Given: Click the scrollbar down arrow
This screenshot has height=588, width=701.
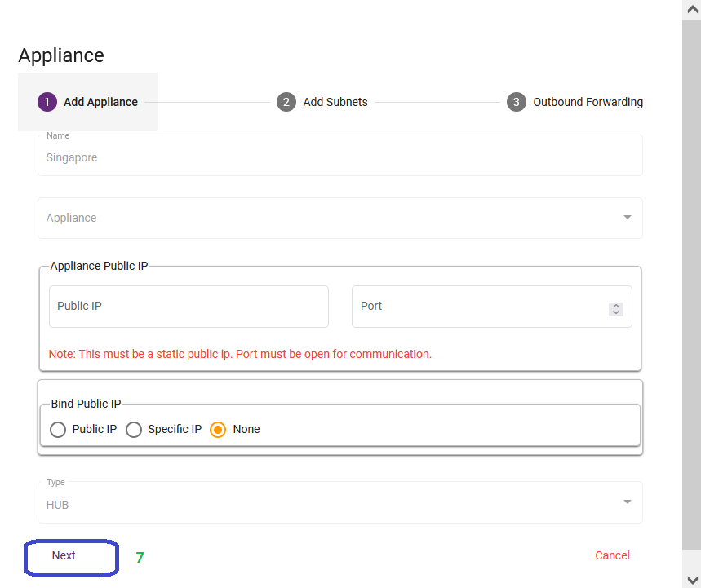Looking at the screenshot, I should [x=691, y=580].
